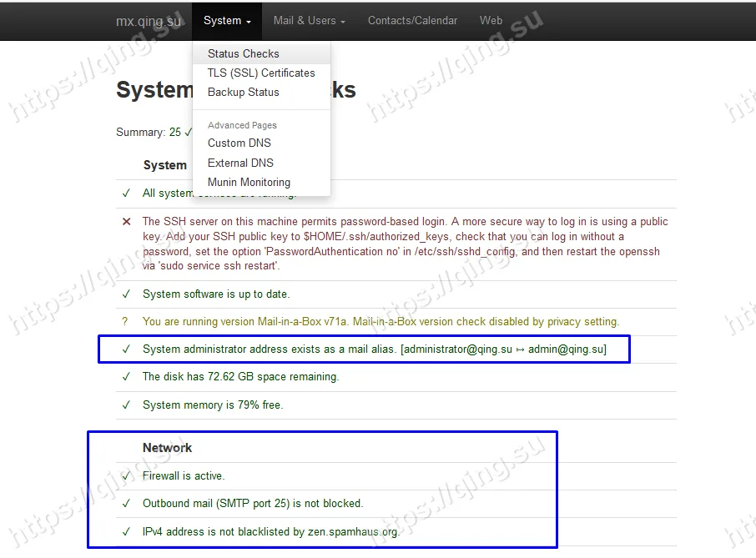Open Custom DNS advanced page
Viewport: 756px width, 558px height.
[x=261, y=143]
